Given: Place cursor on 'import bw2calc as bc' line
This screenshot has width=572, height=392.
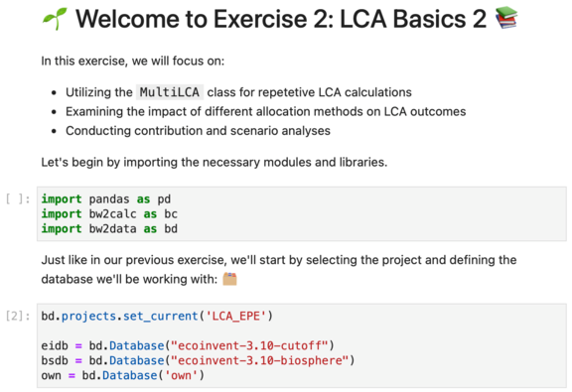Looking at the screenshot, I should pos(109,214).
